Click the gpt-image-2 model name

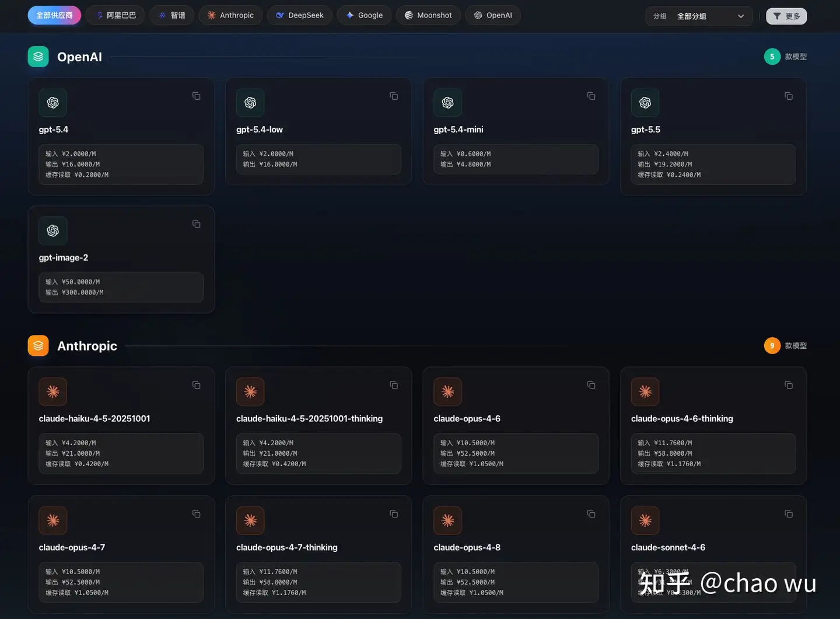(64, 257)
